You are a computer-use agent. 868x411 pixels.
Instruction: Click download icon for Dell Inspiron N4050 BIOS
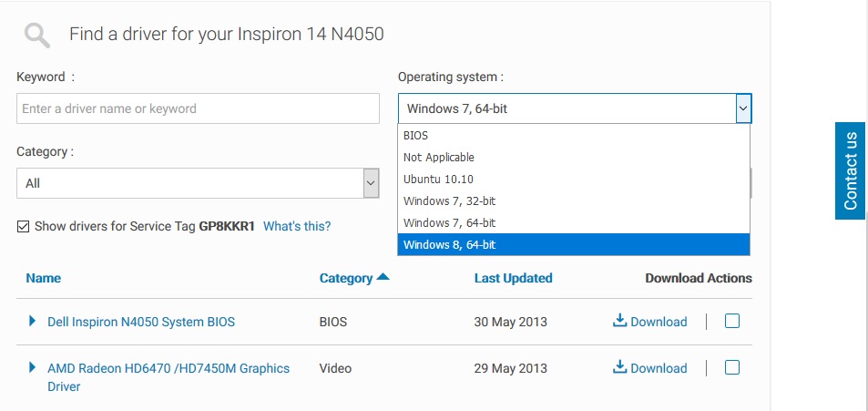point(619,321)
